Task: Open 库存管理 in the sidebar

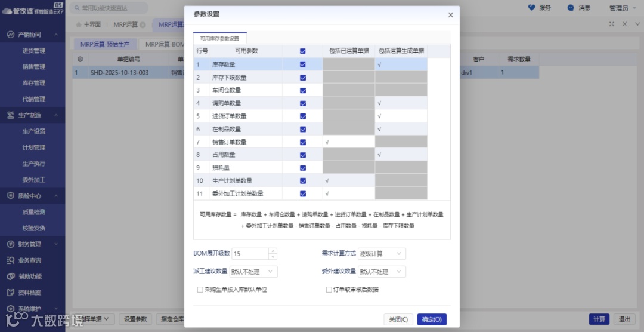Action: (x=33, y=83)
